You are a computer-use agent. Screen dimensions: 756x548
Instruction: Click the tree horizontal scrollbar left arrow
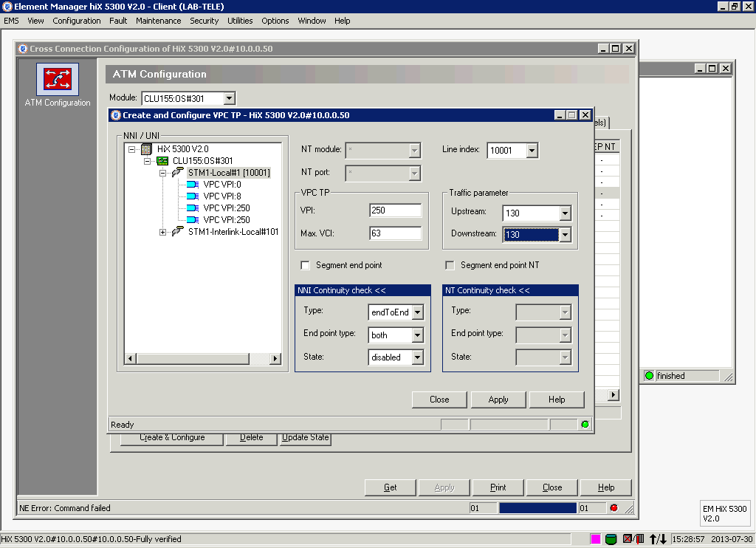point(130,358)
